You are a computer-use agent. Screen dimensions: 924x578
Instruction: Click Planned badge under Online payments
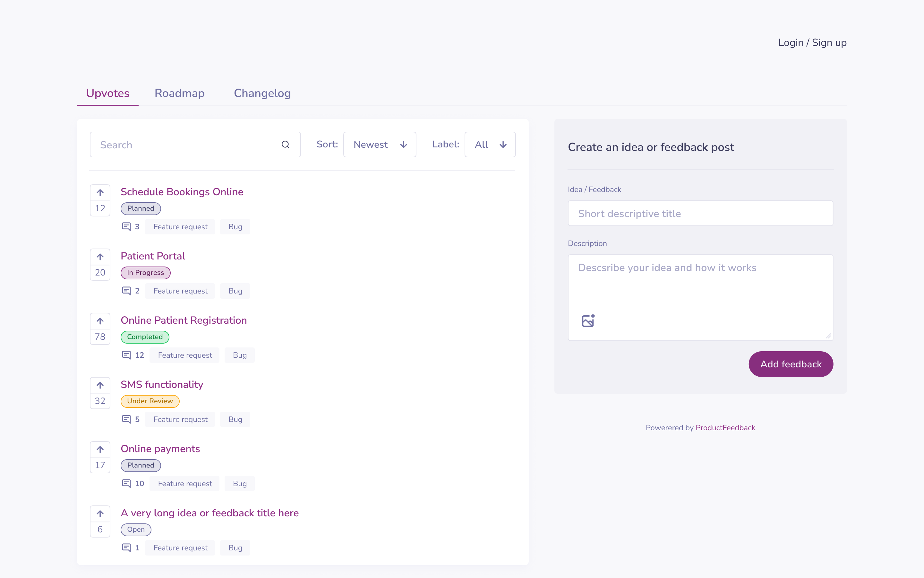pyautogui.click(x=141, y=465)
